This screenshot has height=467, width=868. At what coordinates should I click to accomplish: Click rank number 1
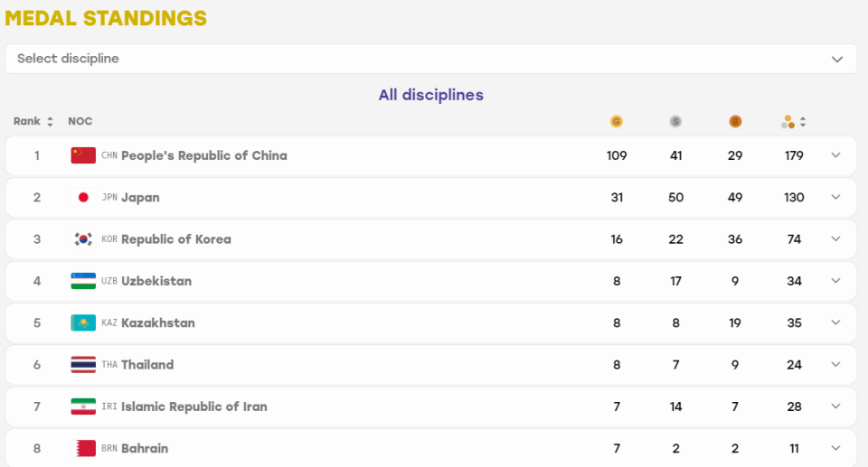pos(36,155)
